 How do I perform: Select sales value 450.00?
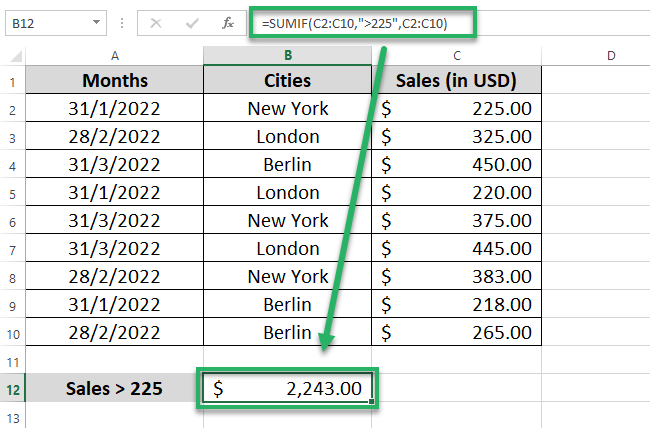click(x=456, y=164)
